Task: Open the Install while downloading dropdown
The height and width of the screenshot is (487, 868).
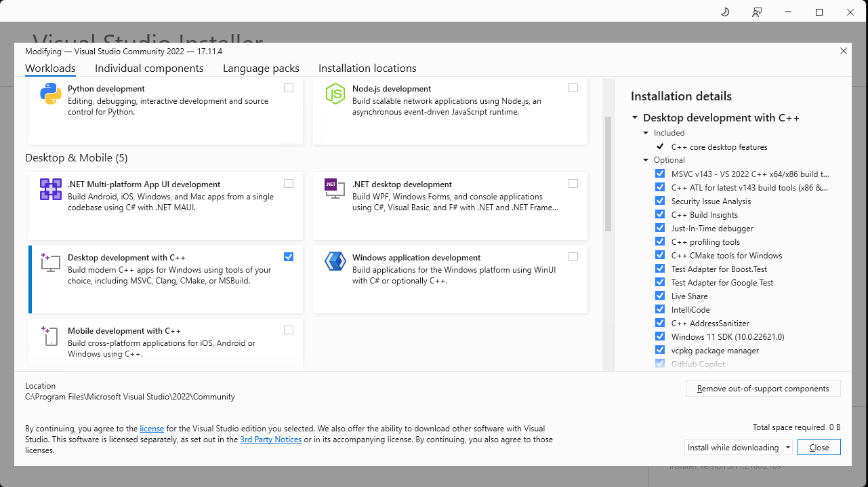Action: 739,447
